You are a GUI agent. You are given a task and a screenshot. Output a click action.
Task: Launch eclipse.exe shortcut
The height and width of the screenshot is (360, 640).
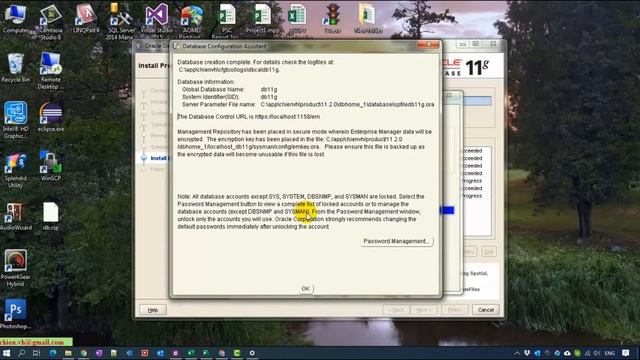pyautogui.click(x=51, y=117)
